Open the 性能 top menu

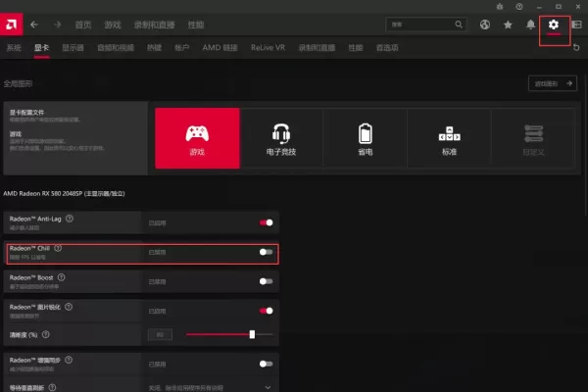[x=196, y=24]
